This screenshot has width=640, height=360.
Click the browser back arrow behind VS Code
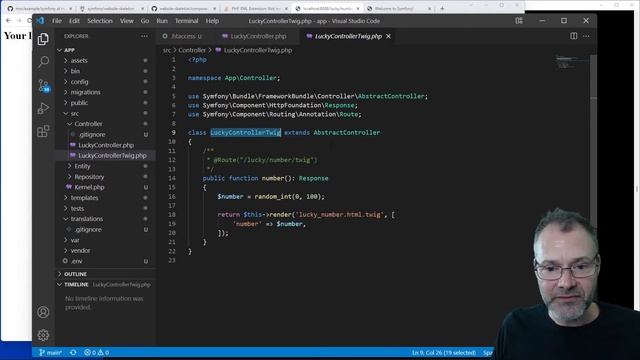[8, 20]
